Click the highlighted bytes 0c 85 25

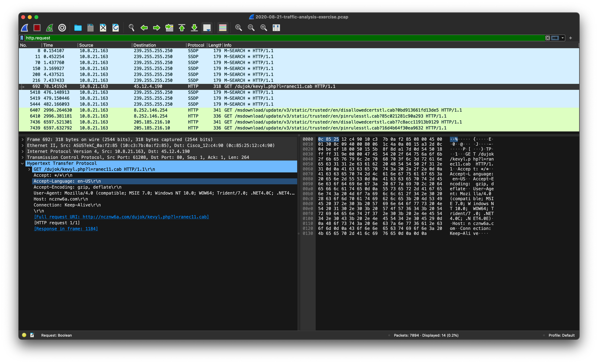(x=328, y=139)
